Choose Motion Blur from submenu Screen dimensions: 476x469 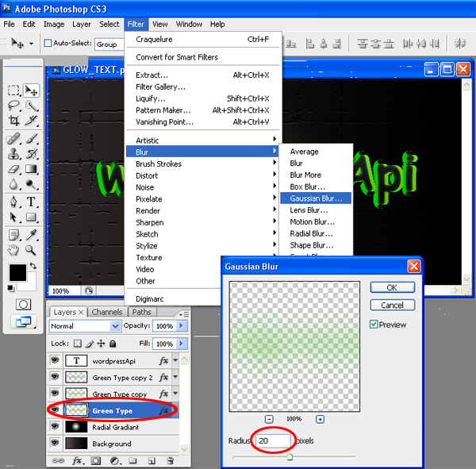(x=312, y=221)
